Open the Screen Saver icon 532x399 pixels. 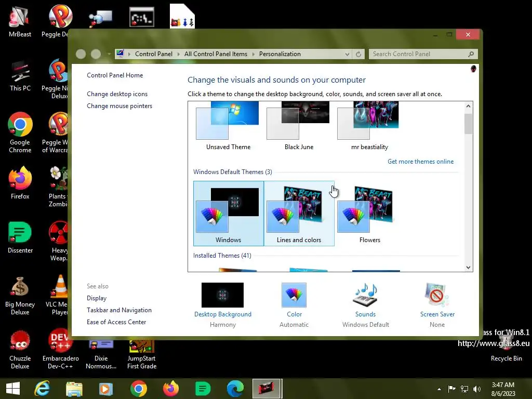pyautogui.click(x=437, y=295)
